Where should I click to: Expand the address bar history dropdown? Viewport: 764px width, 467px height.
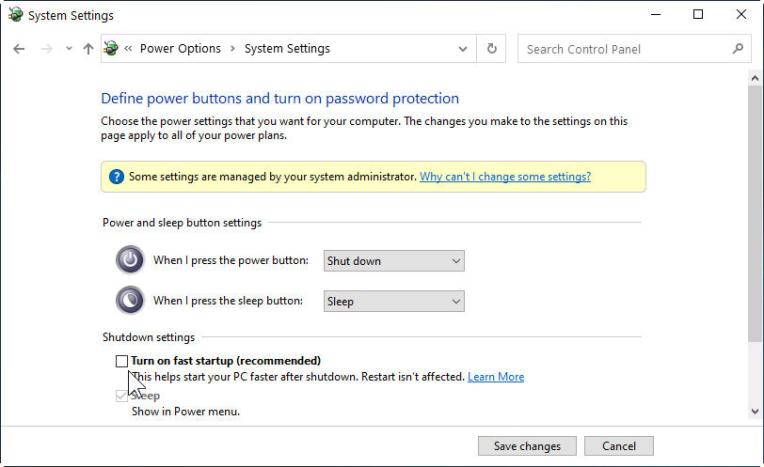point(463,49)
